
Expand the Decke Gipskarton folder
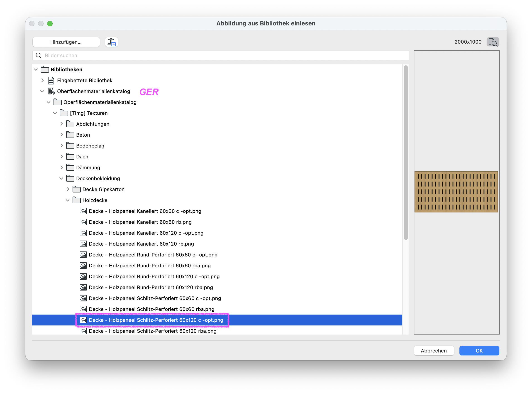click(x=68, y=189)
